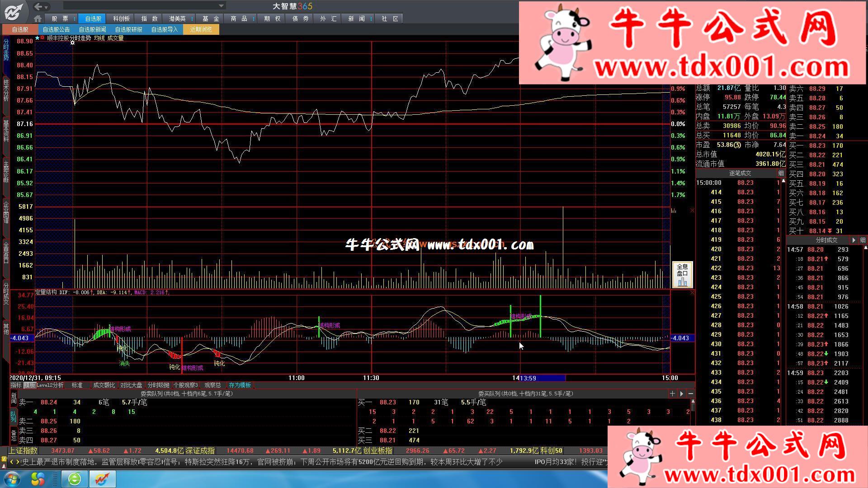Open 新闻 side tab in queue panel
Viewport: 868px width, 488px height.
tap(14, 399)
